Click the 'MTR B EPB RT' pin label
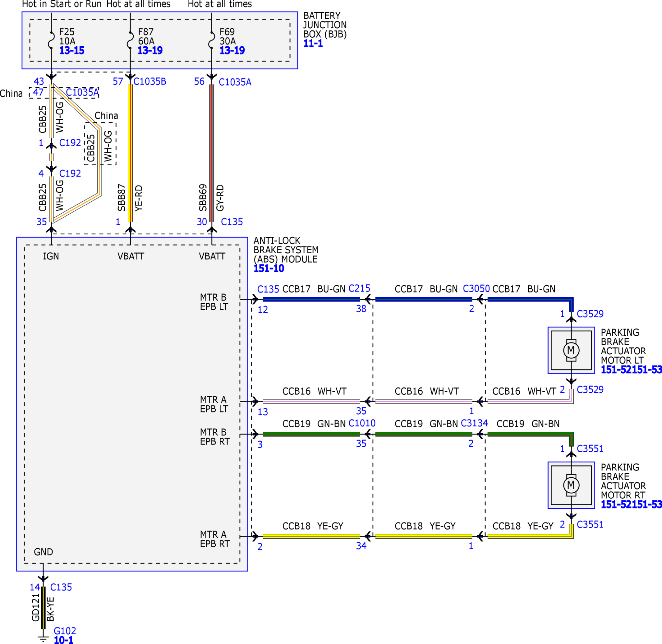 (x=214, y=437)
